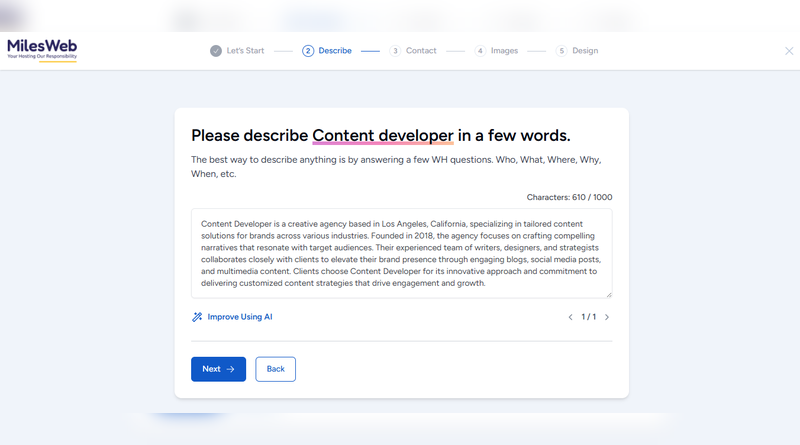
Task: Click the text area resize handle
Action: [608, 294]
